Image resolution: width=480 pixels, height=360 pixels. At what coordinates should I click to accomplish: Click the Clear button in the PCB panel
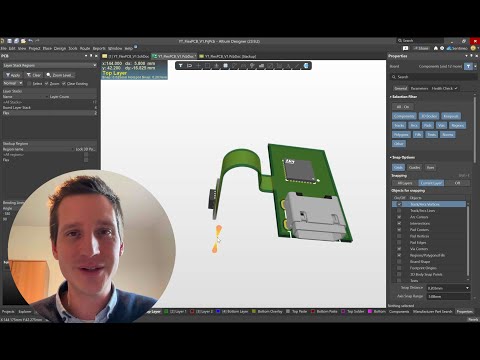pos(34,75)
